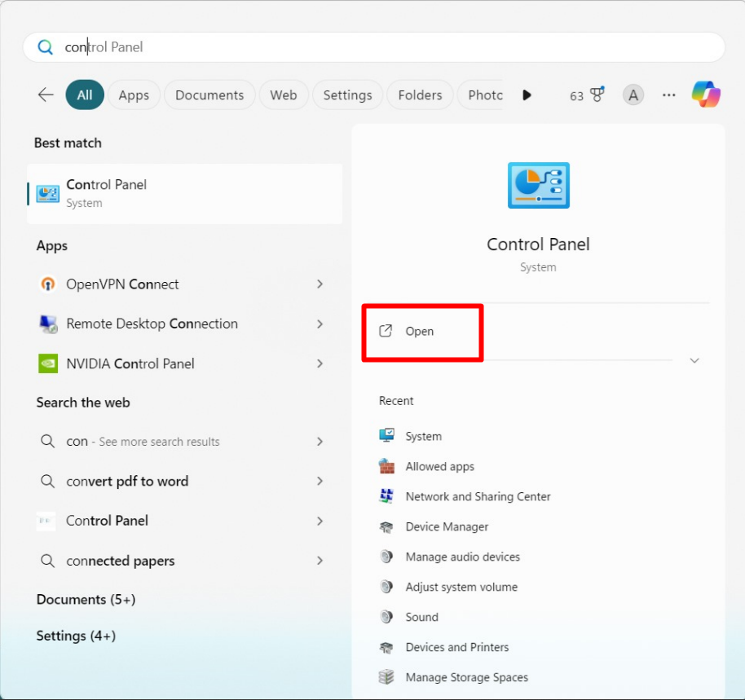Click the Sound speaker icon
Viewport: 745px width, 700px height.
pyautogui.click(x=386, y=617)
